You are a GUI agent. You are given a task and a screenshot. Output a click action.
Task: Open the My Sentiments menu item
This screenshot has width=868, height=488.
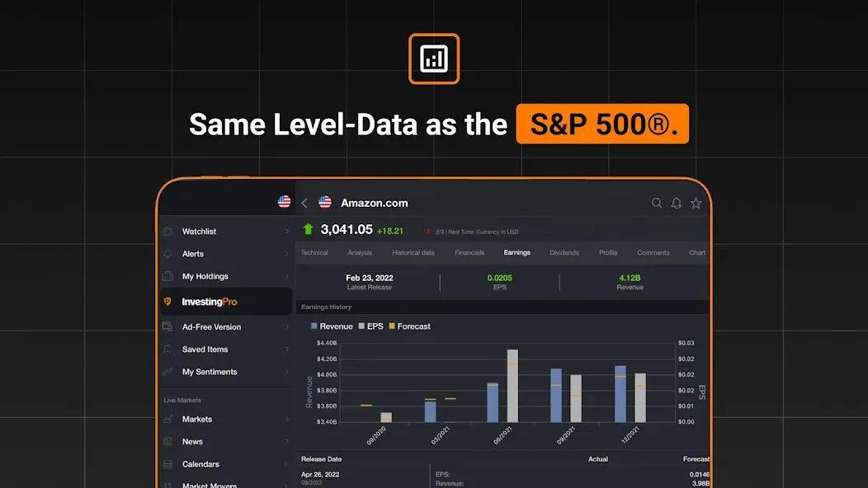(226, 372)
